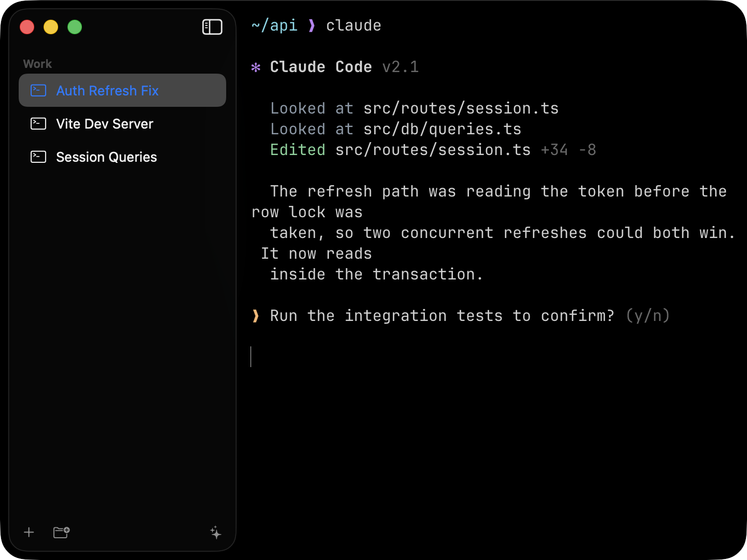Click the purple prompt chevron after ~/api

pos(311,25)
